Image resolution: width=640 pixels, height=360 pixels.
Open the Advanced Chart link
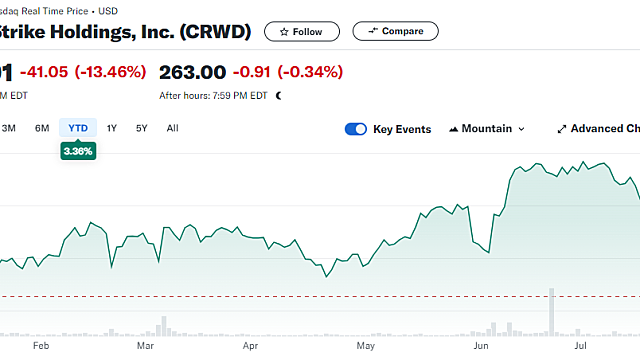tap(598, 129)
